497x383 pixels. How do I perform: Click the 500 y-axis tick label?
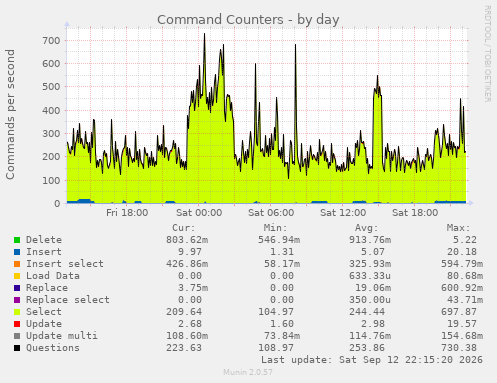[51, 87]
